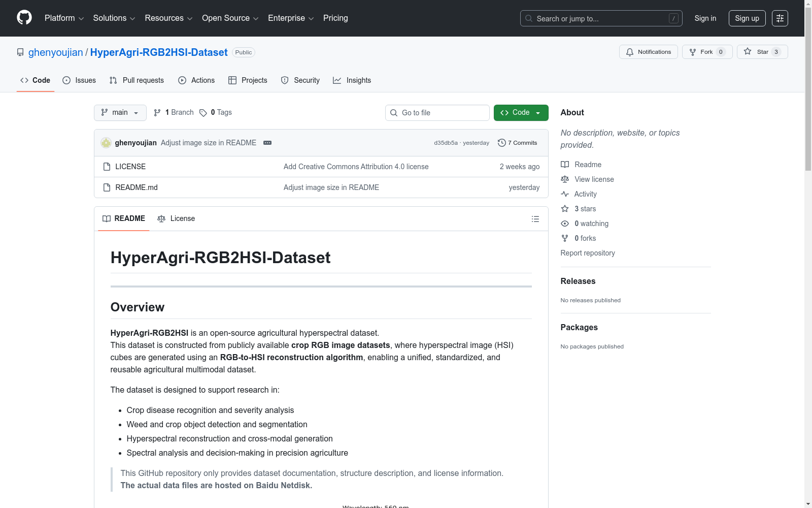Image resolution: width=812 pixels, height=508 pixels.
Task: View the 7 Commits history
Action: [518, 143]
